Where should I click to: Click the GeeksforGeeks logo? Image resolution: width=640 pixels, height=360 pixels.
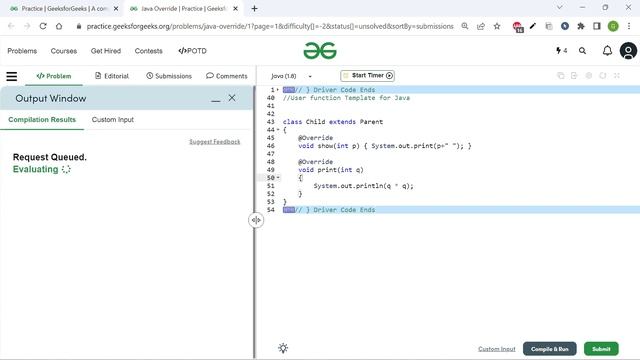[x=320, y=51]
